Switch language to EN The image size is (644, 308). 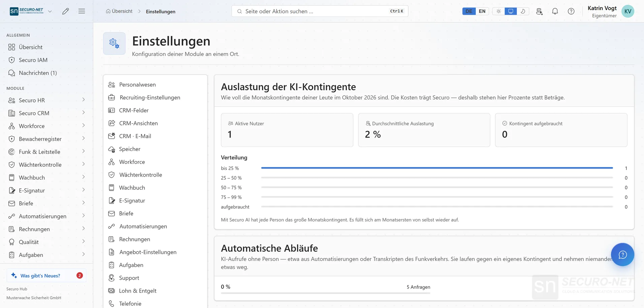pyautogui.click(x=482, y=11)
